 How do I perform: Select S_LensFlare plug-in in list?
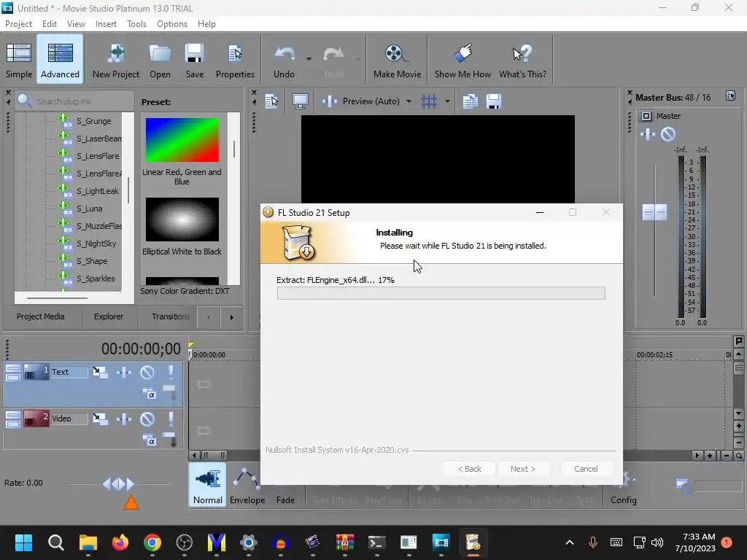tap(98, 156)
